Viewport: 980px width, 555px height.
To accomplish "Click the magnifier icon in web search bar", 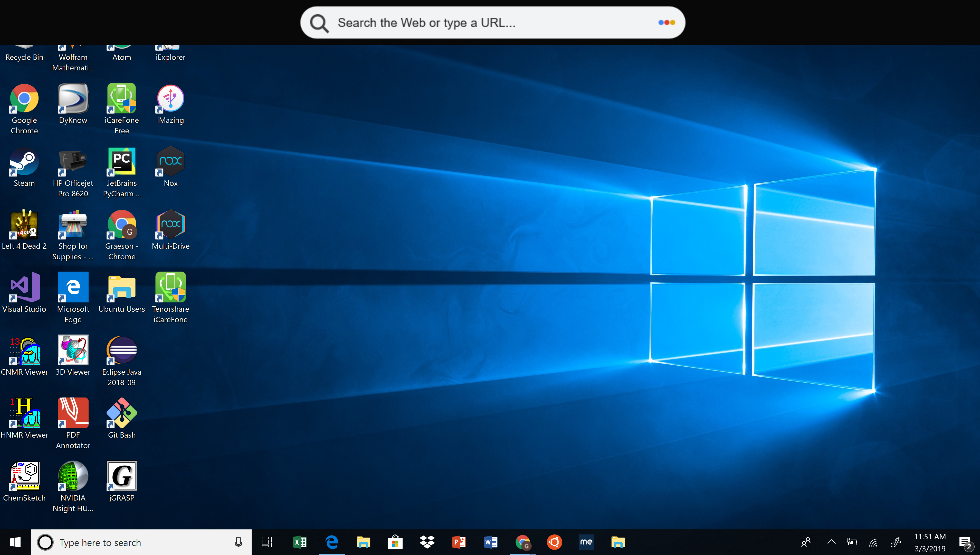I will pos(319,23).
